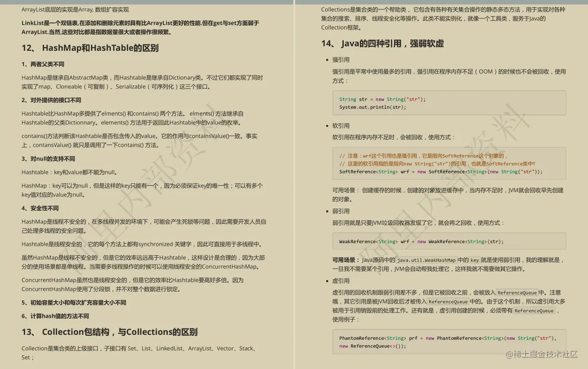The width and height of the screenshot is (588, 369).
Task: Click subheading "2、对外提供的接口不同"
Action: click(51, 100)
